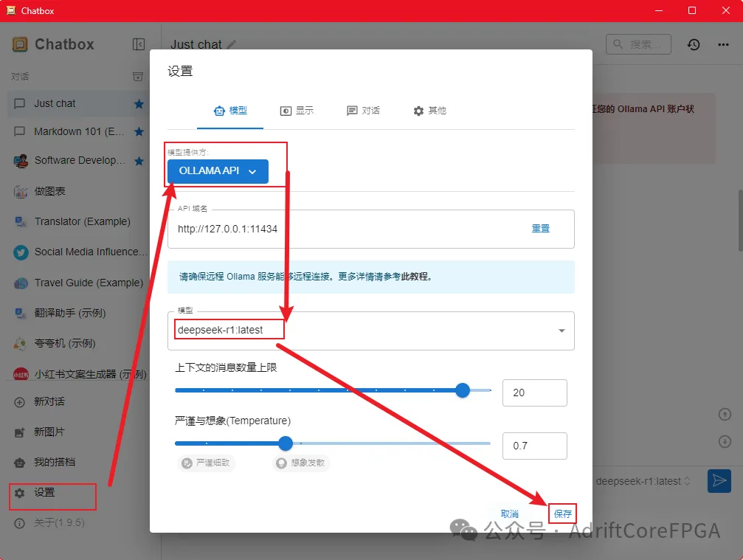Open 设置 in the sidebar

coord(78,493)
